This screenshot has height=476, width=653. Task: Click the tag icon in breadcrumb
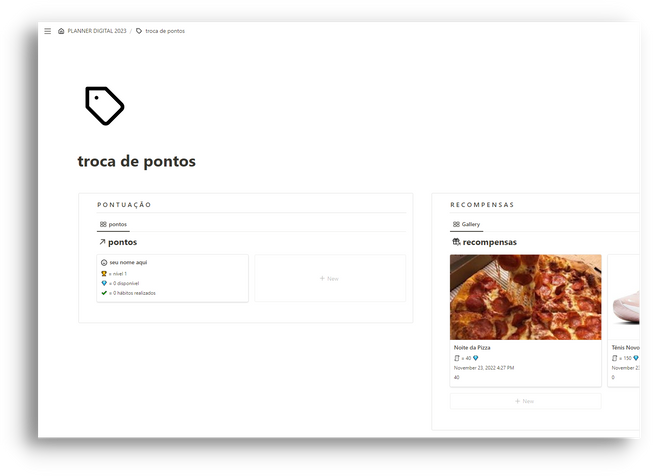(x=139, y=31)
